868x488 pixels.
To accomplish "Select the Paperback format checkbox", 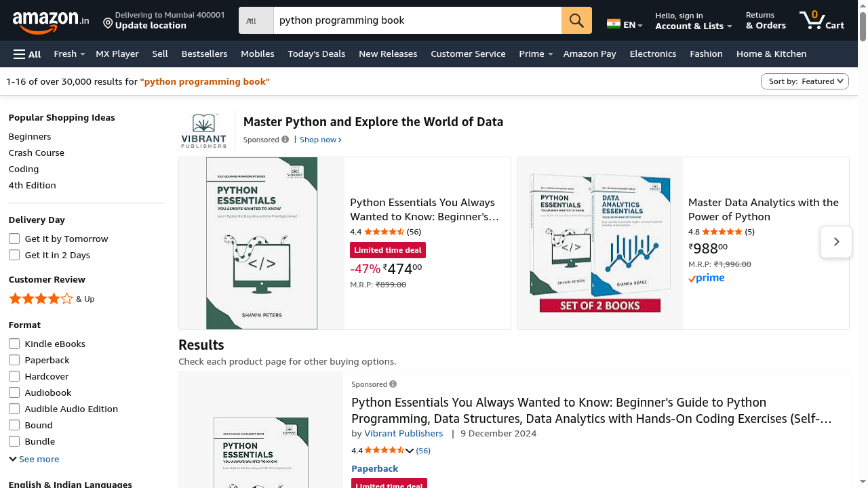I will [14, 360].
